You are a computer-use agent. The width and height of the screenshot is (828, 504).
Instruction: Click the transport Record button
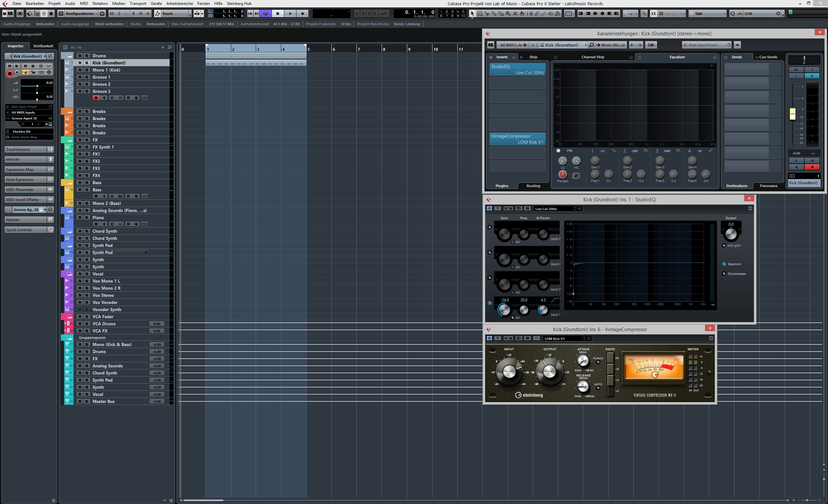coord(302,14)
